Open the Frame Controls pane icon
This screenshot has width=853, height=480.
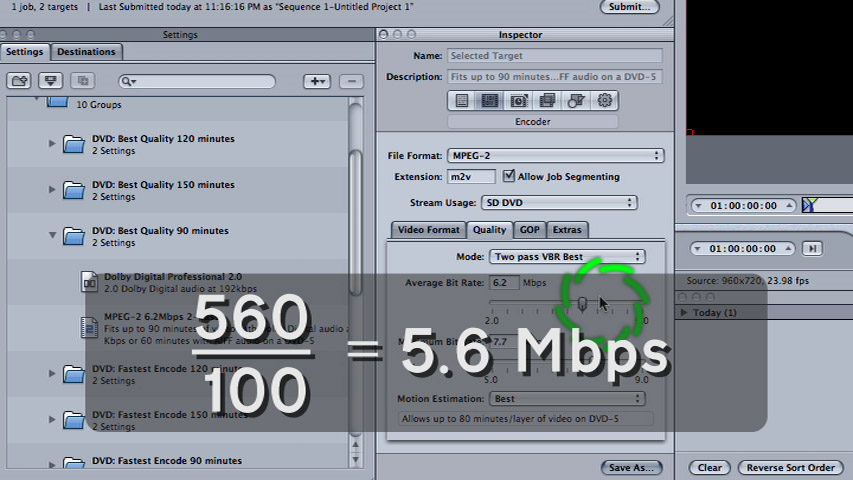tap(518, 101)
